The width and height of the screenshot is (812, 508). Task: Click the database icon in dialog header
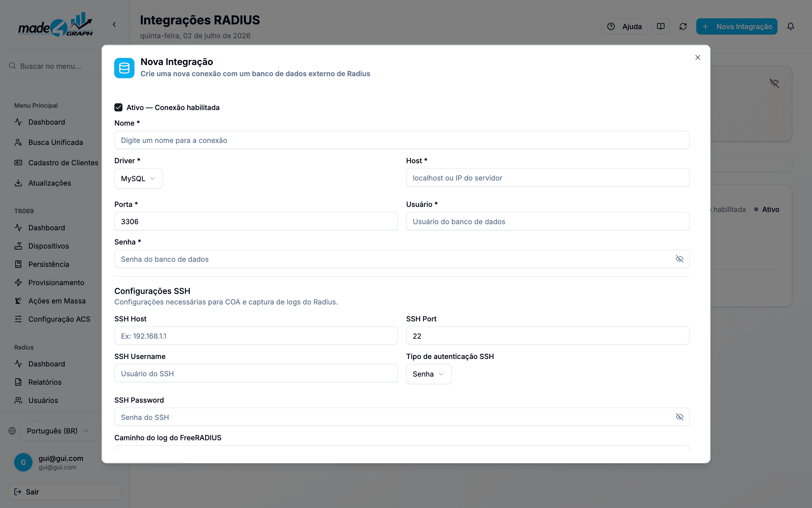124,68
